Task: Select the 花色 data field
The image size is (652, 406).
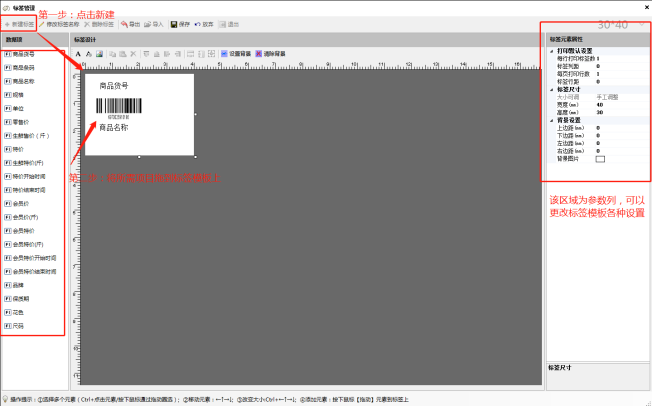Action: (15, 312)
